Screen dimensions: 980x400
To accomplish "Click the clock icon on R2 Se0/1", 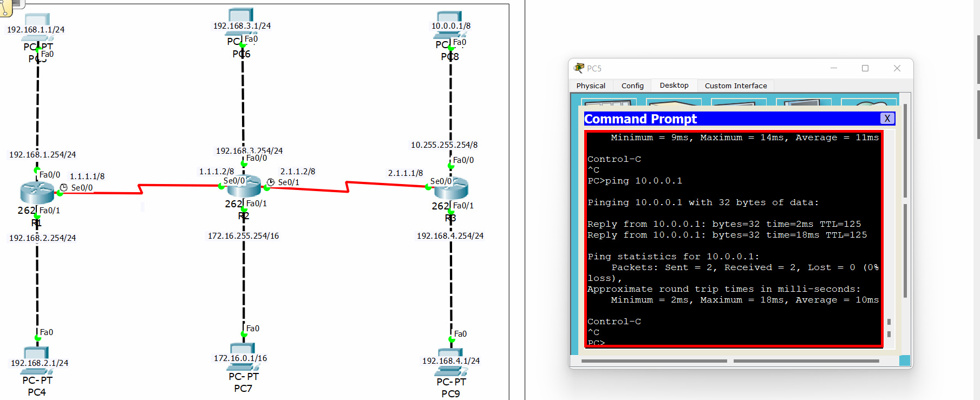I will click(x=271, y=182).
